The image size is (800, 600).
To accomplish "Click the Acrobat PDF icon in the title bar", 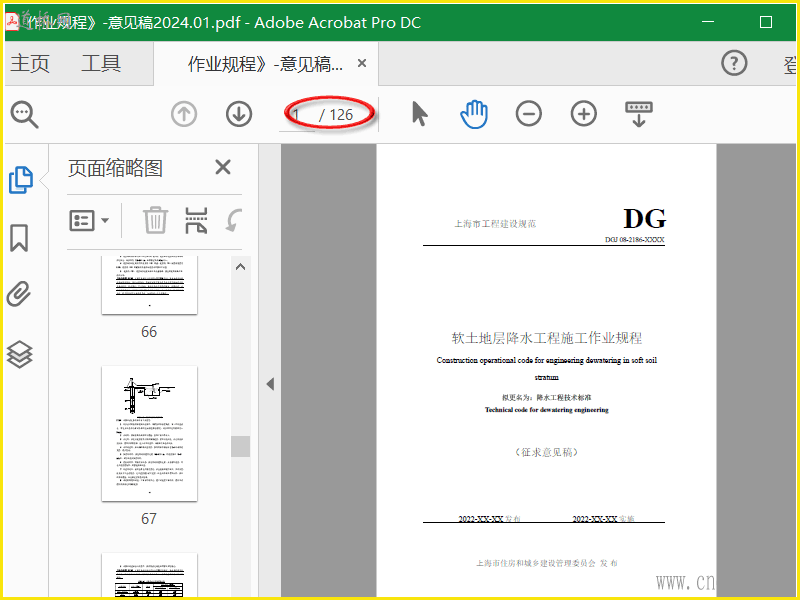I will click(12, 22).
